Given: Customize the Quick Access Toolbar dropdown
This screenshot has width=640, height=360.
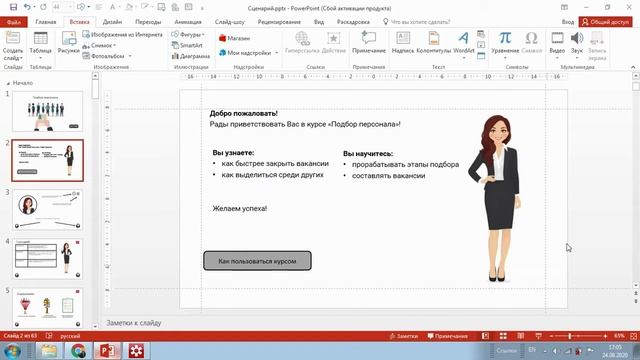Looking at the screenshot, I should [202, 8].
